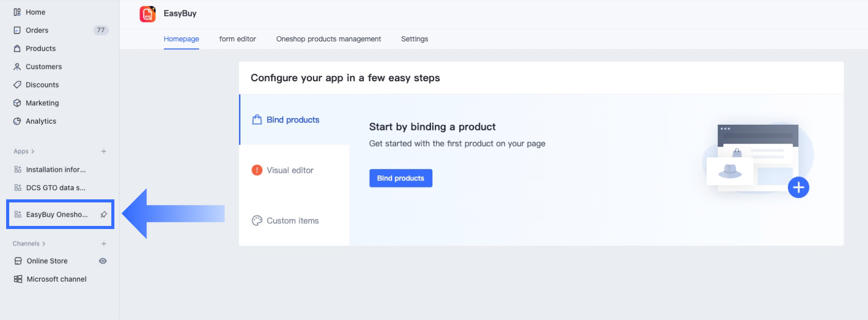The height and width of the screenshot is (320, 868).
Task: Click the Home sidebar icon
Action: pos(17,12)
